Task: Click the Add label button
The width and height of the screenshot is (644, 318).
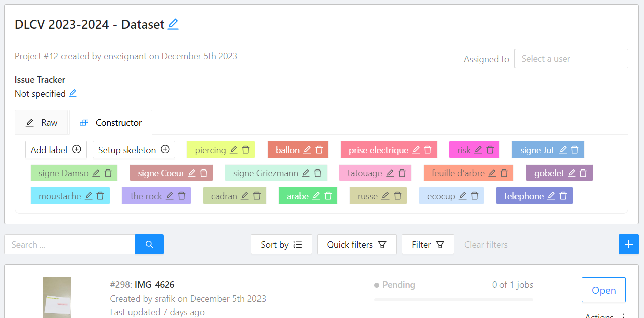Action: [x=56, y=150]
